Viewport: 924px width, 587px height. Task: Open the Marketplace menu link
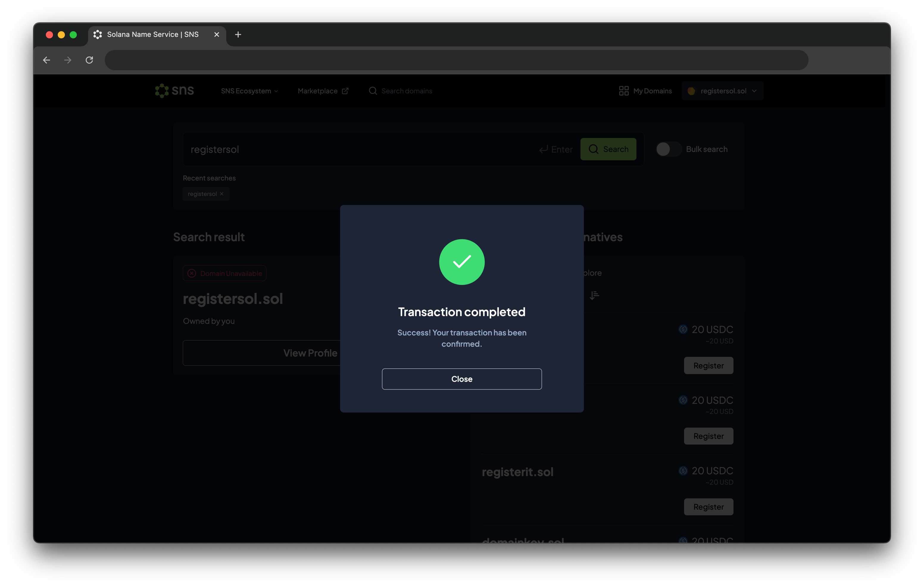coord(317,91)
